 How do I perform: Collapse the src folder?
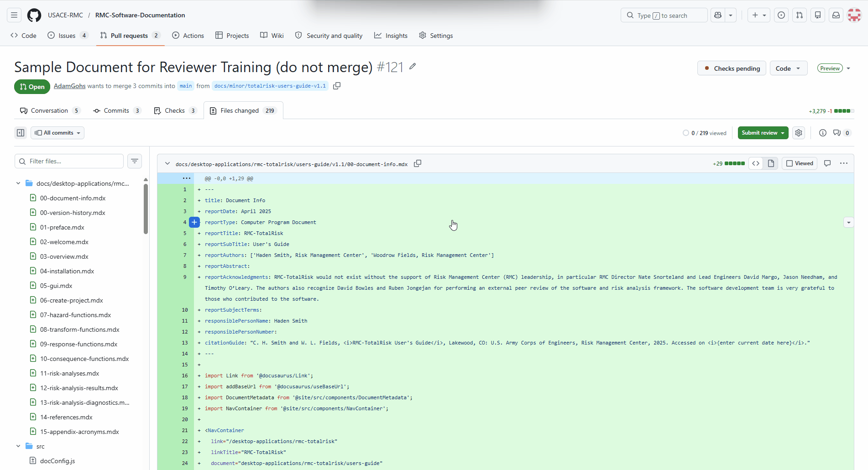coord(18,446)
